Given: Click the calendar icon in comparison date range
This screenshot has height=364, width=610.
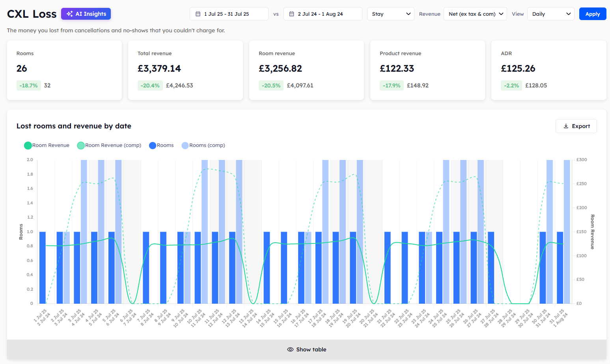Looking at the screenshot, I should pyautogui.click(x=292, y=14).
